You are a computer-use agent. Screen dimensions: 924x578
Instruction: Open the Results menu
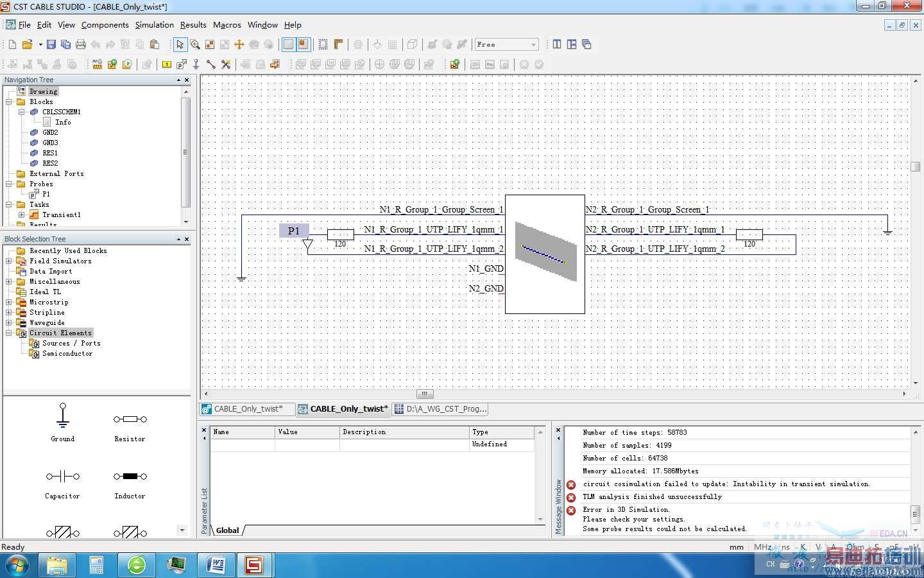(x=193, y=24)
